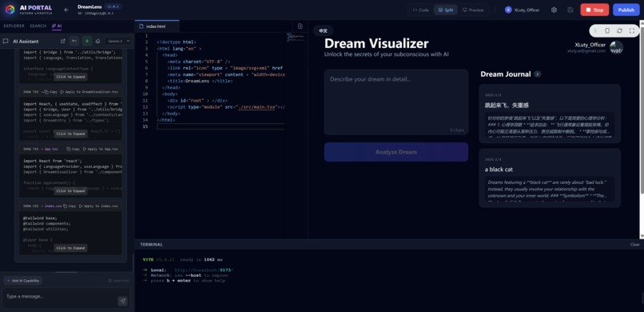Clear the terminal output

coord(635,245)
